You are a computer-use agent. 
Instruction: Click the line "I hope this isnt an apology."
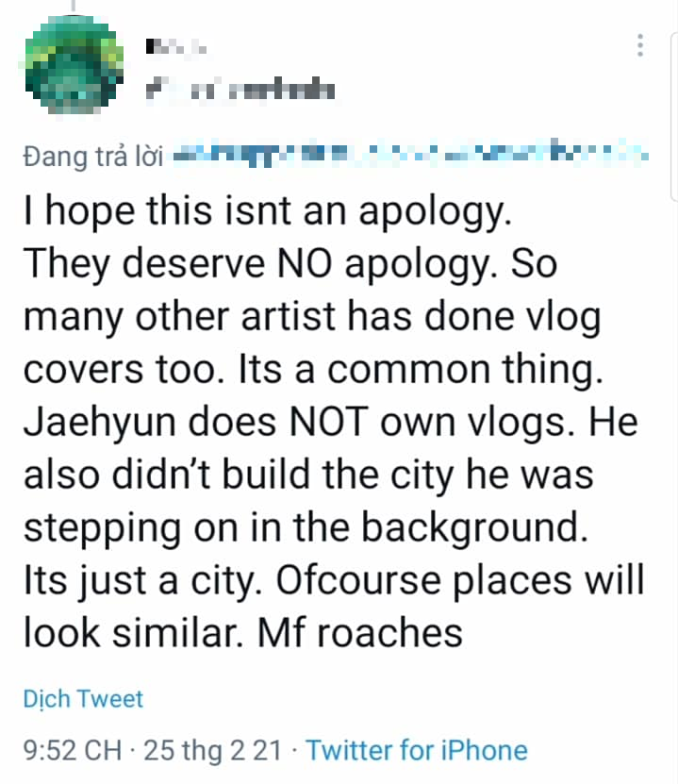267,212
